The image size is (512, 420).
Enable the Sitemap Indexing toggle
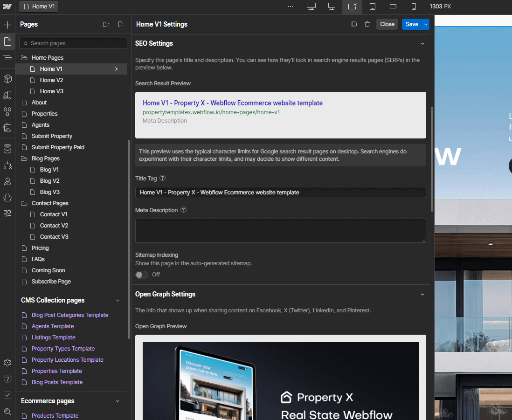tap(141, 275)
